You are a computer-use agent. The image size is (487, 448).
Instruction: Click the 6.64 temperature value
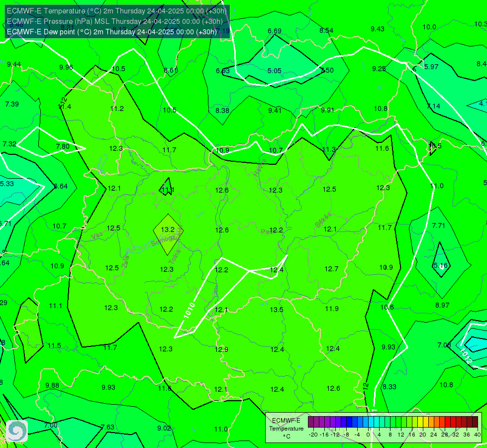(61, 186)
